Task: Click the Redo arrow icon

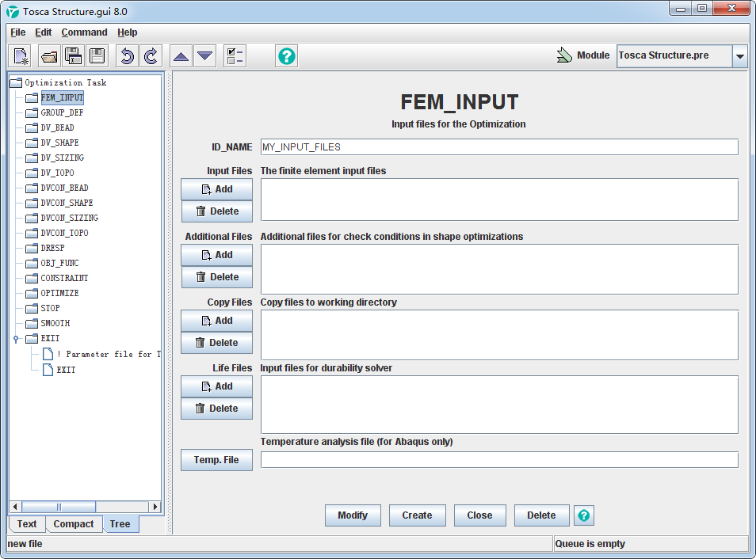Action: pyautogui.click(x=151, y=56)
